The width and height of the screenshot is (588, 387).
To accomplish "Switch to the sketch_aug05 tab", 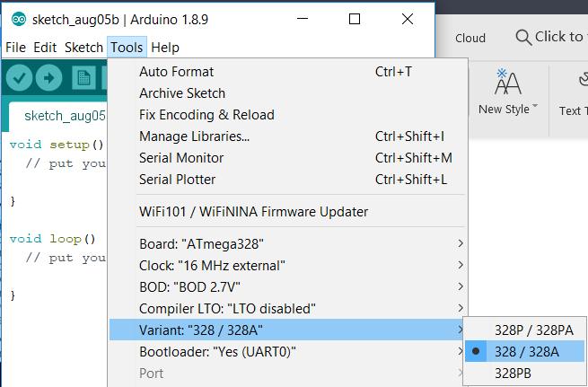I will click(59, 116).
